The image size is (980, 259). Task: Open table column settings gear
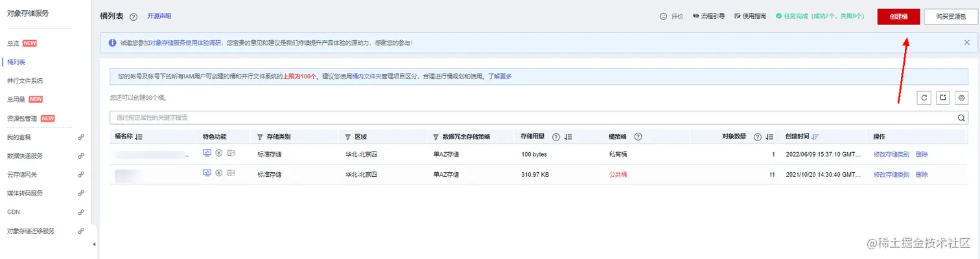pos(962,98)
